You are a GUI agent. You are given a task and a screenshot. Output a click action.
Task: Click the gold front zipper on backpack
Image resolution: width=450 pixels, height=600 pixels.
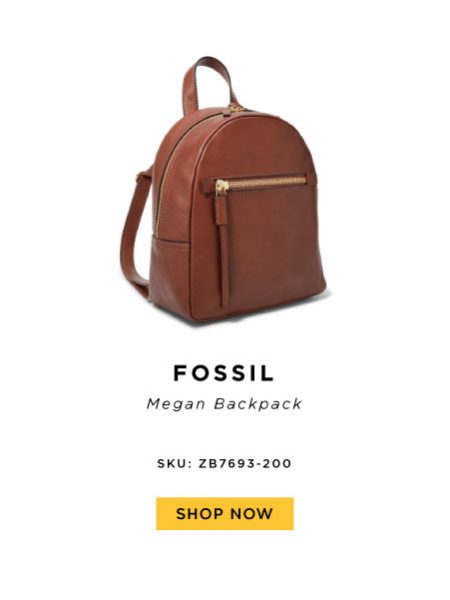coord(260,181)
